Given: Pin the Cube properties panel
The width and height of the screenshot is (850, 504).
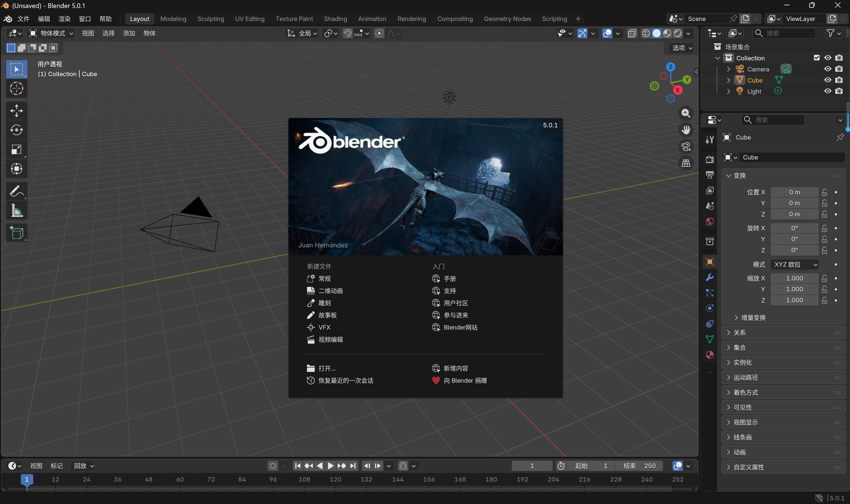Looking at the screenshot, I should (840, 137).
